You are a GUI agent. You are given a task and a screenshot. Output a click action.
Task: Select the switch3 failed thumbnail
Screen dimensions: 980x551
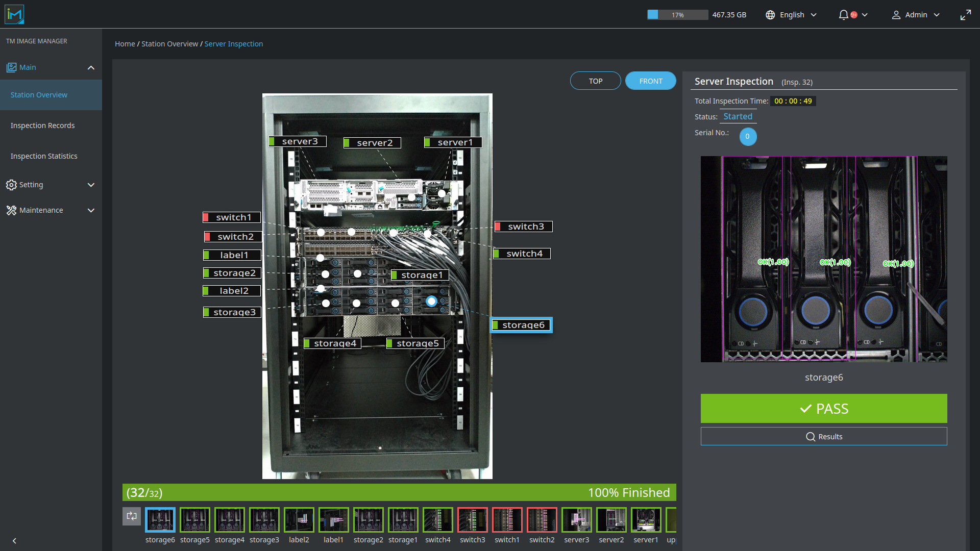tap(472, 520)
